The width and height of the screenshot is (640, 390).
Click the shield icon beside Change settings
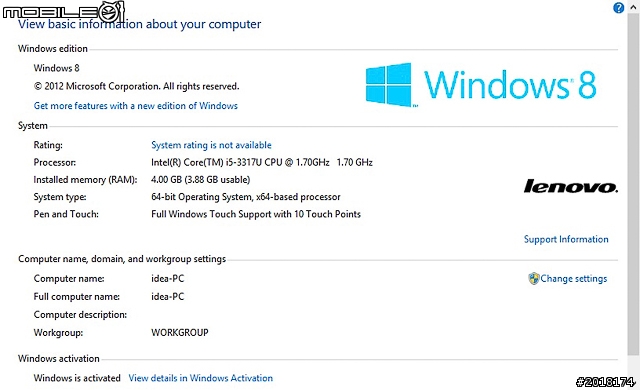[x=533, y=279]
